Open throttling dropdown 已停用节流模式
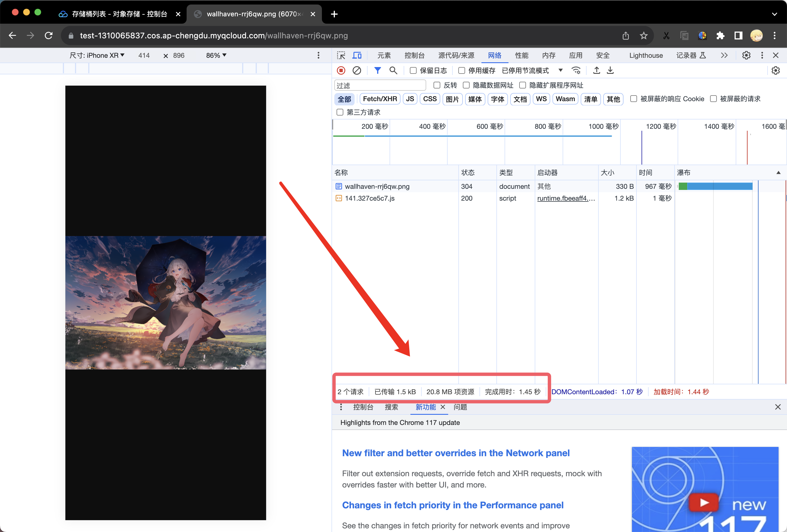The image size is (787, 532). pyautogui.click(x=532, y=70)
